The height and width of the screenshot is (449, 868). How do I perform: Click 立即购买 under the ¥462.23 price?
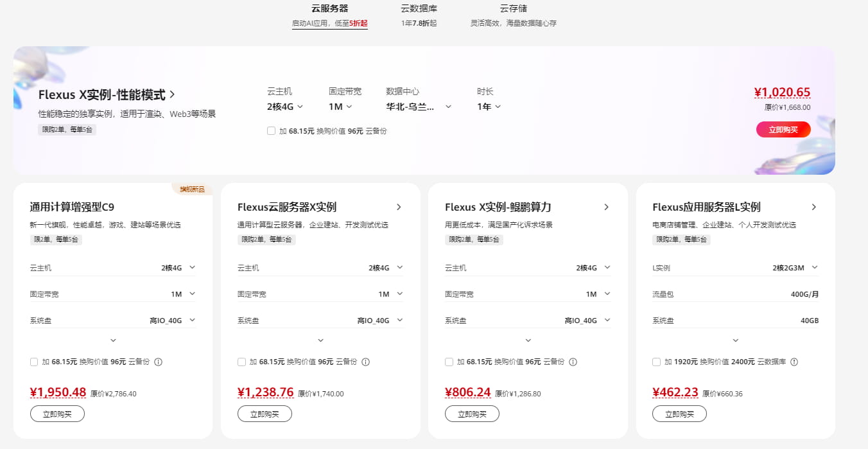[x=679, y=414]
